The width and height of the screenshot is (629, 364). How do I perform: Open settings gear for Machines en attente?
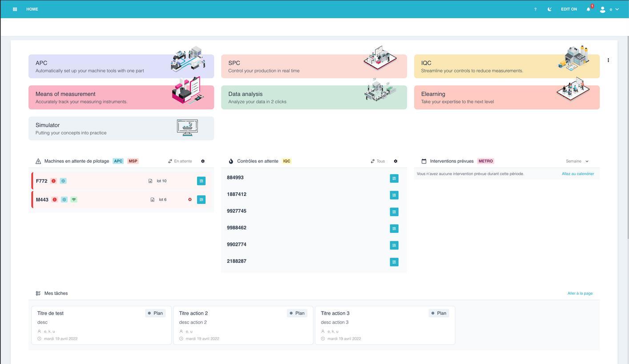coord(203,161)
